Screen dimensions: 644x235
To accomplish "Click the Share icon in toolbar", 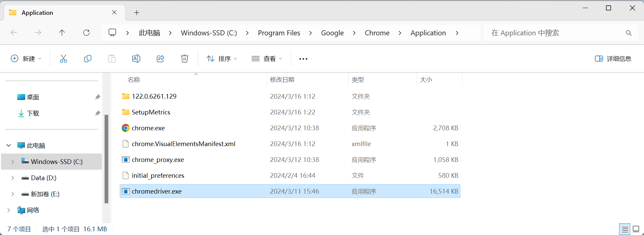I will (160, 59).
